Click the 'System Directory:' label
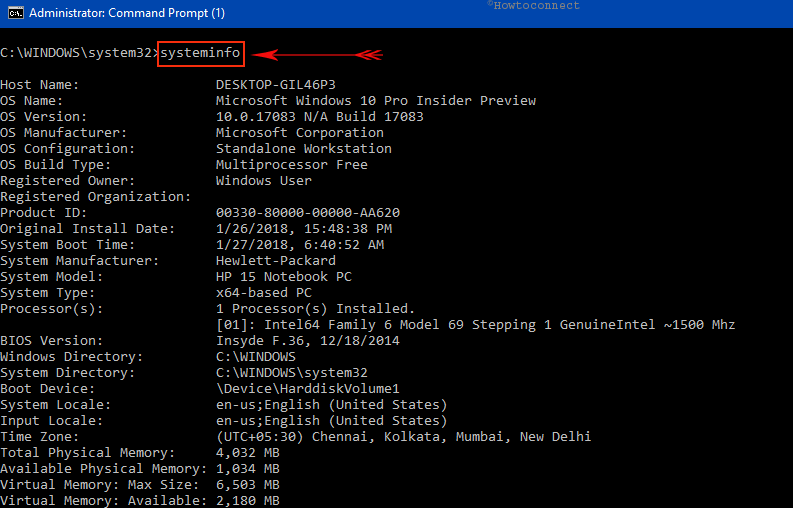 click(x=68, y=373)
